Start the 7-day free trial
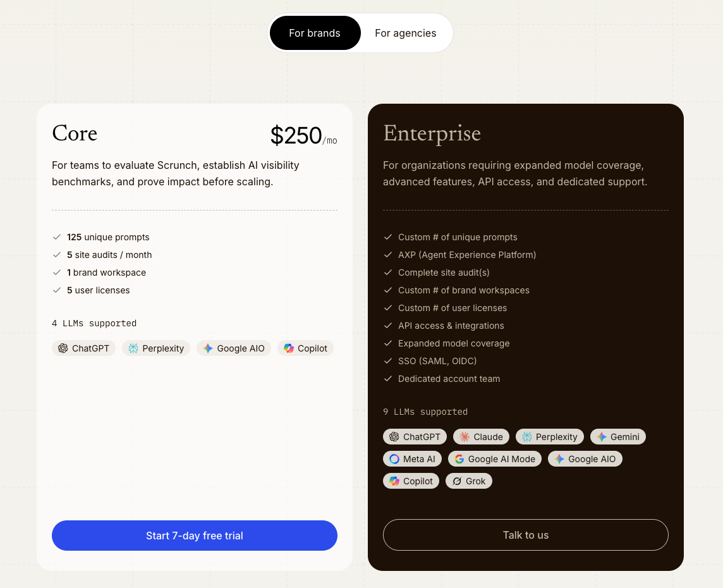Viewport: 723px width, 588px height. coord(195,536)
